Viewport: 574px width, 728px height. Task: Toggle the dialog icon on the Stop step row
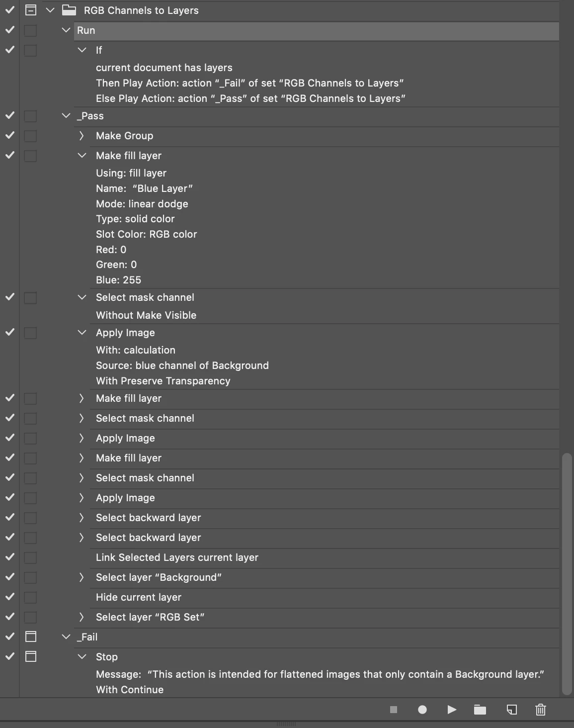tap(31, 656)
